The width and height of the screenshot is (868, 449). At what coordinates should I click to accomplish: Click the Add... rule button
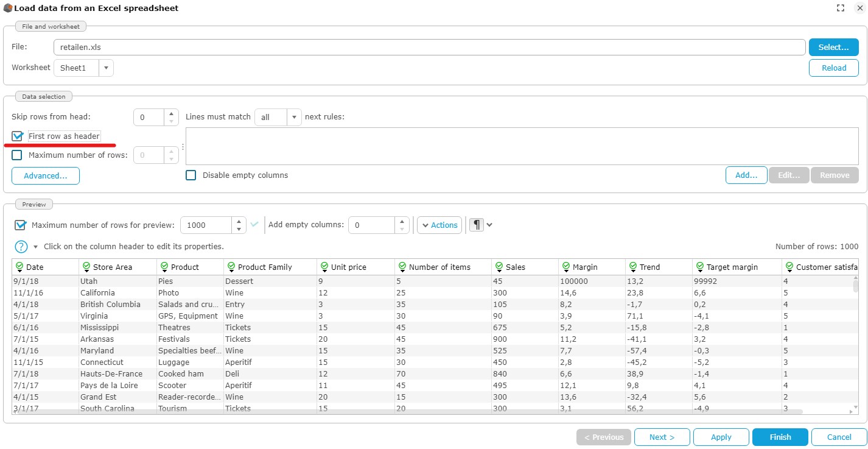(746, 175)
